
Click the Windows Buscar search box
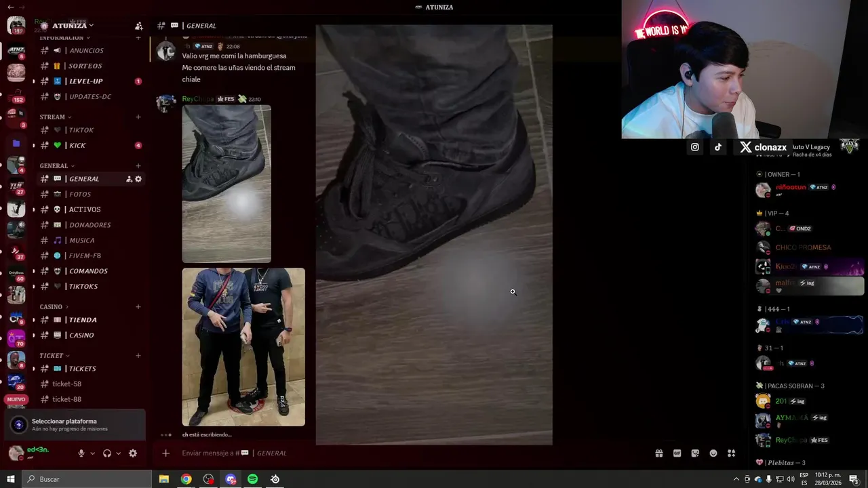(87, 479)
